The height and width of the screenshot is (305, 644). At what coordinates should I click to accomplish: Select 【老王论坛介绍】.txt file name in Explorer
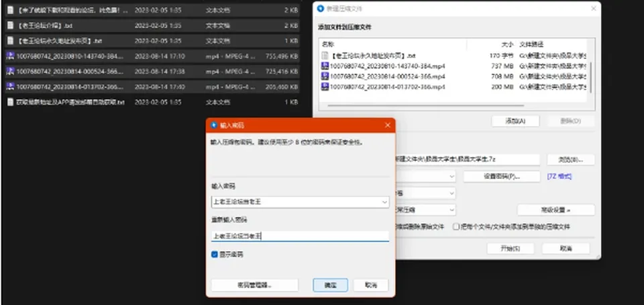pyautogui.click(x=45, y=25)
